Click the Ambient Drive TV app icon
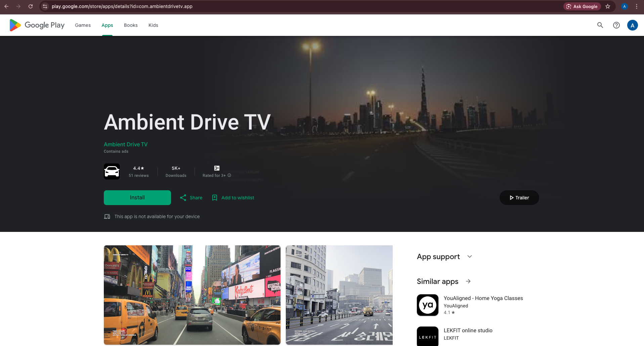 (112, 171)
